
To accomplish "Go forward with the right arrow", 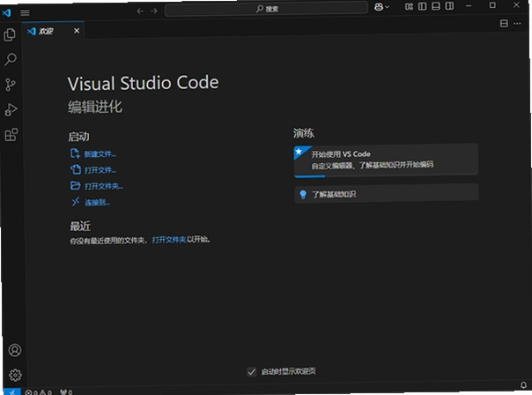I will tap(154, 11).
